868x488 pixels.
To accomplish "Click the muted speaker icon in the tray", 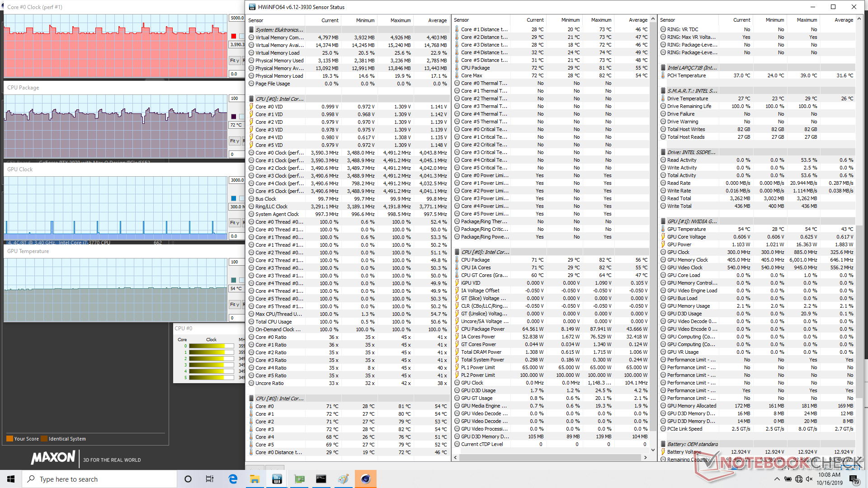I will click(809, 479).
